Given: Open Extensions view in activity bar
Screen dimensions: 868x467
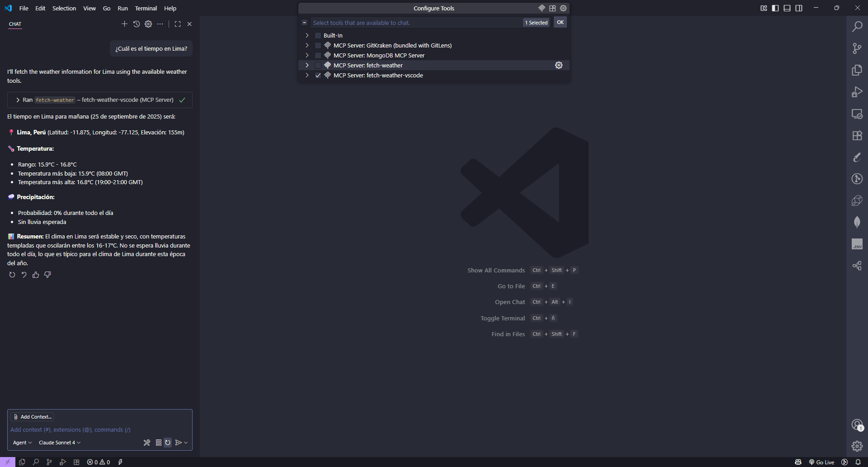Looking at the screenshot, I should [857, 135].
